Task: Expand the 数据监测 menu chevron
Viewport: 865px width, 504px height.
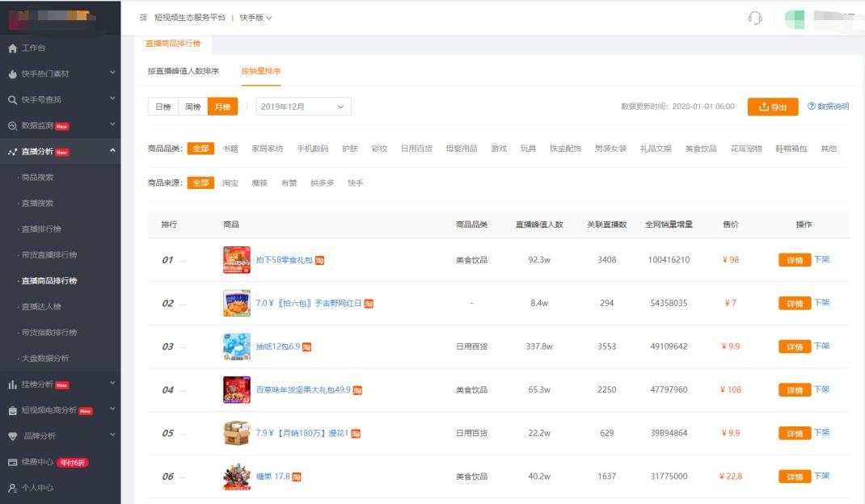Action: pos(112,124)
